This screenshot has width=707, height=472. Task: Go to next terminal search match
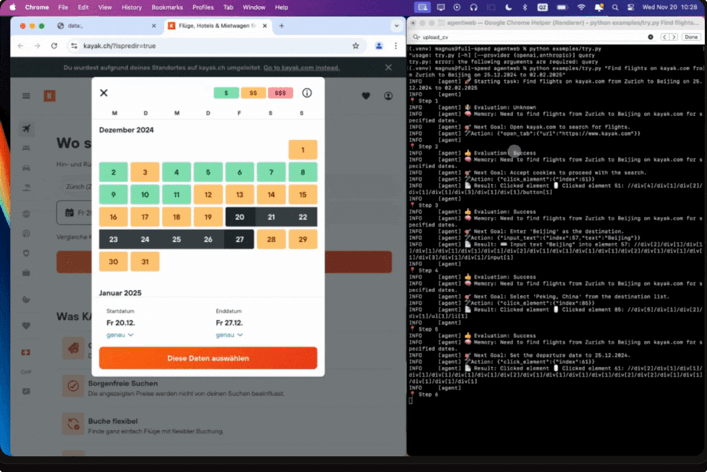[x=674, y=37]
